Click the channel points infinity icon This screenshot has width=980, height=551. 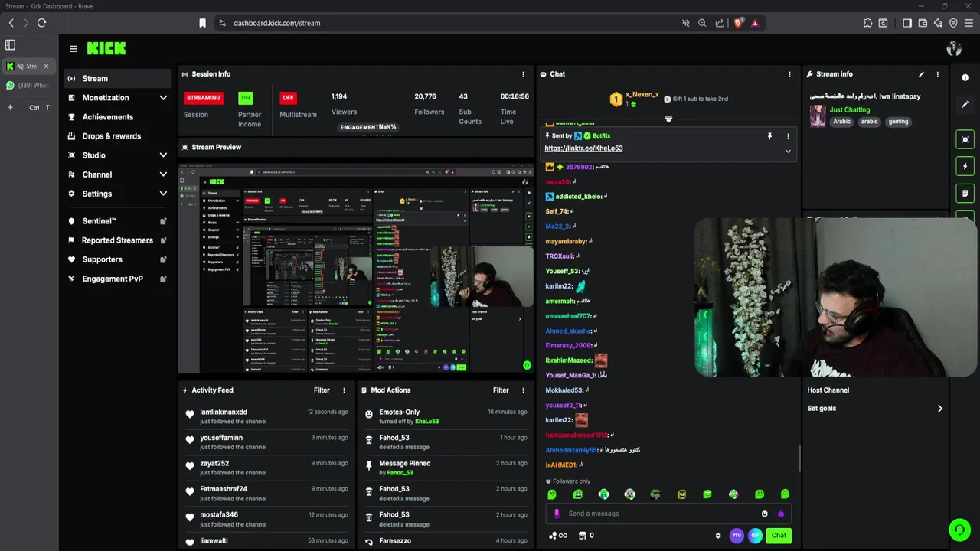tap(558, 536)
